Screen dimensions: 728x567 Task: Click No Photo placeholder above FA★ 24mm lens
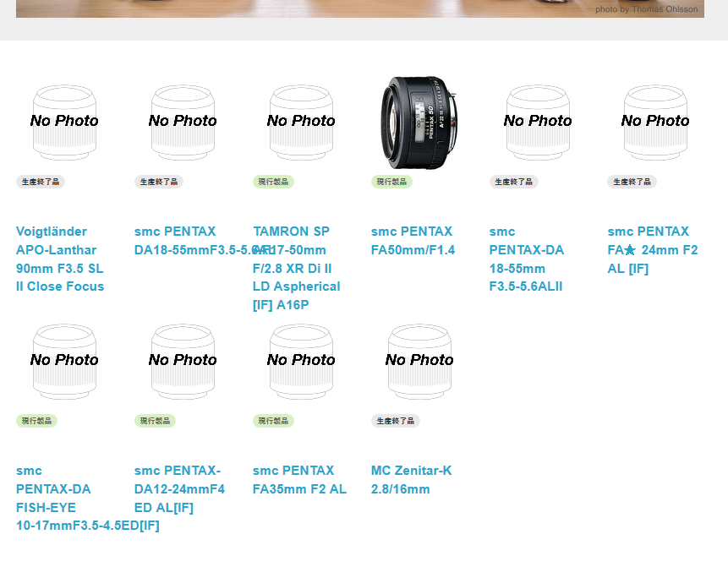(655, 123)
